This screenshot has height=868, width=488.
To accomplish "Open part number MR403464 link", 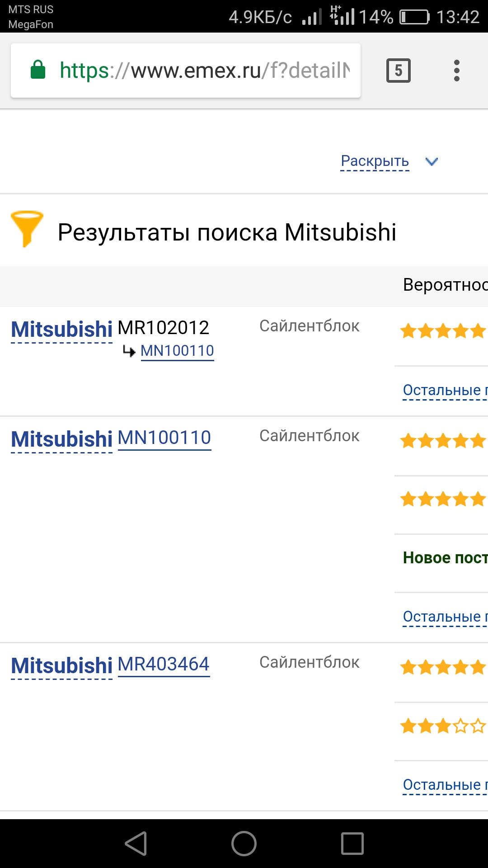I will 164,664.
